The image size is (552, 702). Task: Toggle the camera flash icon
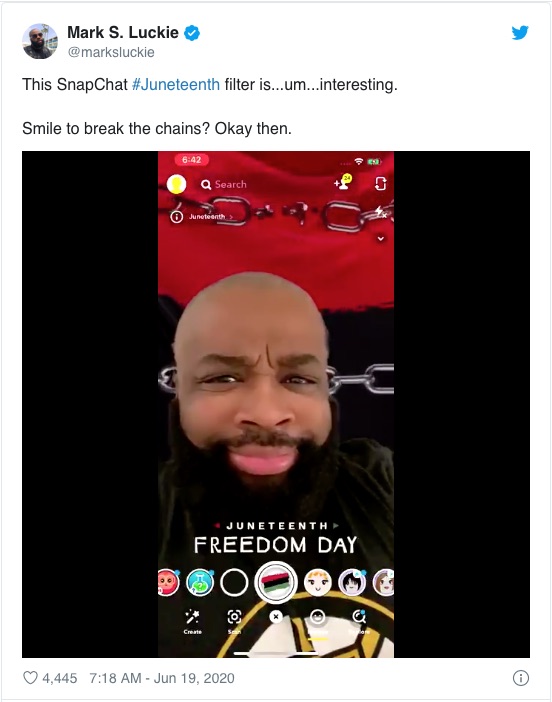380,212
